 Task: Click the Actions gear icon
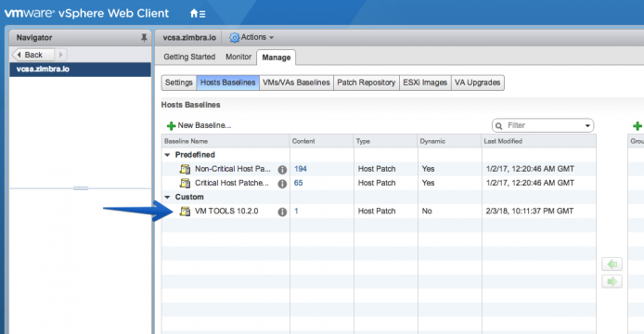tap(234, 37)
